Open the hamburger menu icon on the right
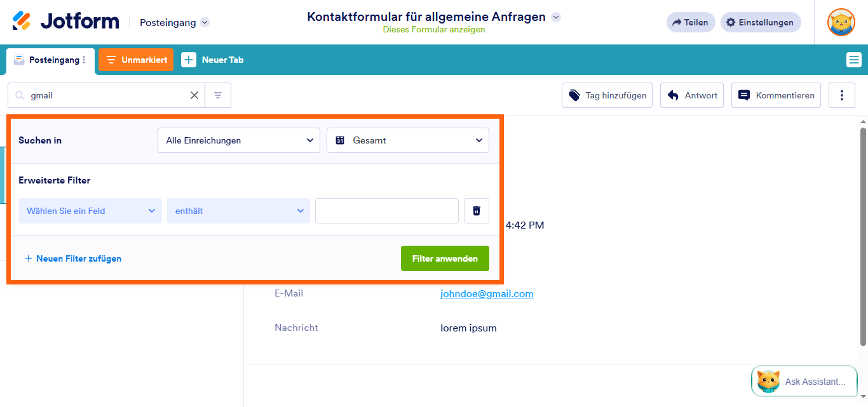The height and width of the screenshot is (407, 868). click(x=854, y=59)
